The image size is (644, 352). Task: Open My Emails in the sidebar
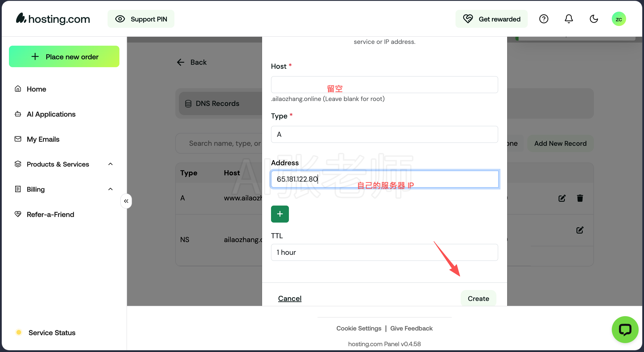pyautogui.click(x=43, y=139)
